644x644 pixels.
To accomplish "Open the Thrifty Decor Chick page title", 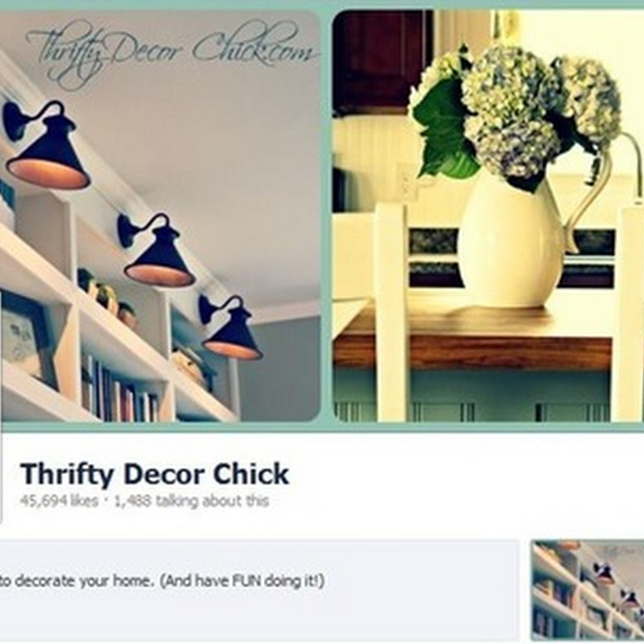I will tap(155, 474).
